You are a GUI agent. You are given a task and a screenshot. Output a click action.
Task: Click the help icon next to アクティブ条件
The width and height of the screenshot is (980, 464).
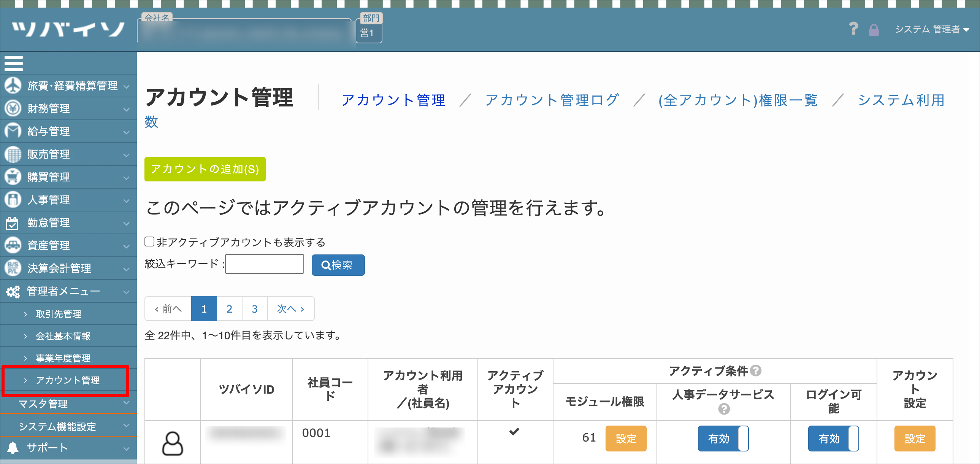pyautogui.click(x=756, y=370)
